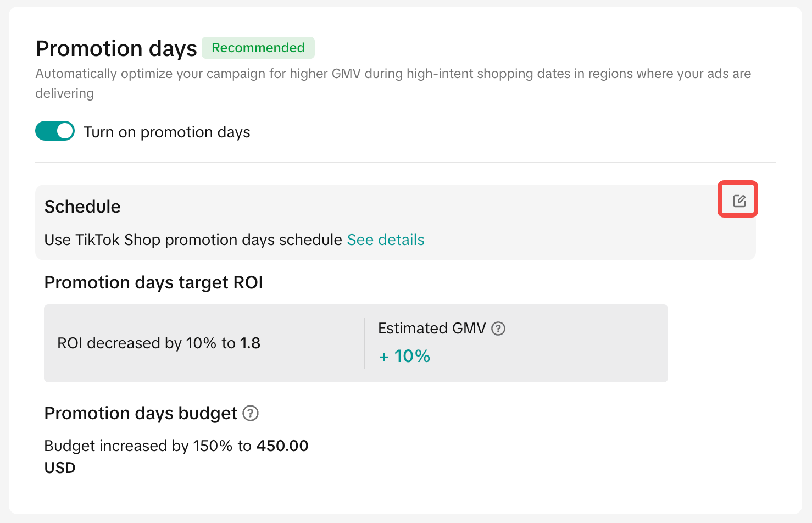Image resolution: width=812 pixels, height=523 pixels.
Task: Click the Schedule section heading
Action: click(82, 207)
